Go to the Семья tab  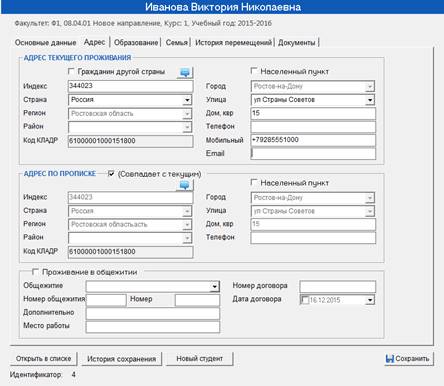pos(177,43)
